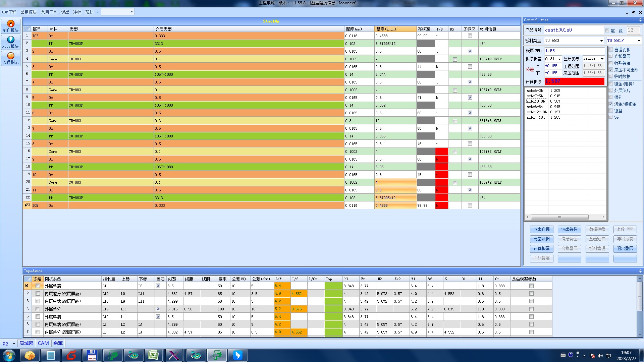Check the 5G option
The image size is (644, 362).
pyautogui.click(x=611, y=117)
